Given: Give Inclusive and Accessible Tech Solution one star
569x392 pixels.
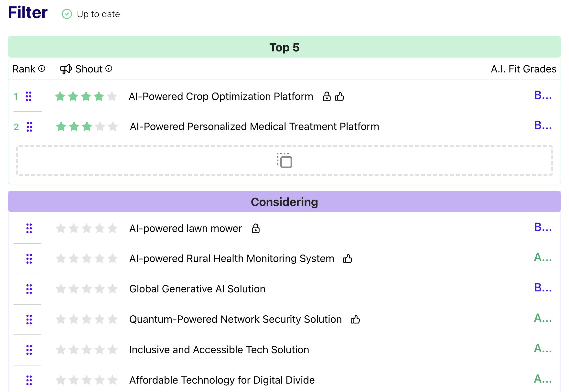Looking at the screenshot, I should click(61, 350).
